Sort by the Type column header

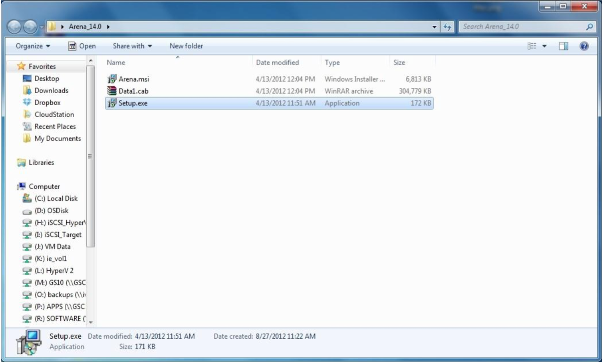coord(355,63)
